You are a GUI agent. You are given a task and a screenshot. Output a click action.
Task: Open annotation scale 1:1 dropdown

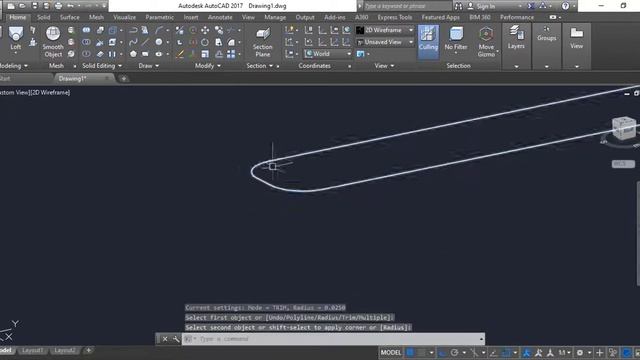click(x=564, y=353)
